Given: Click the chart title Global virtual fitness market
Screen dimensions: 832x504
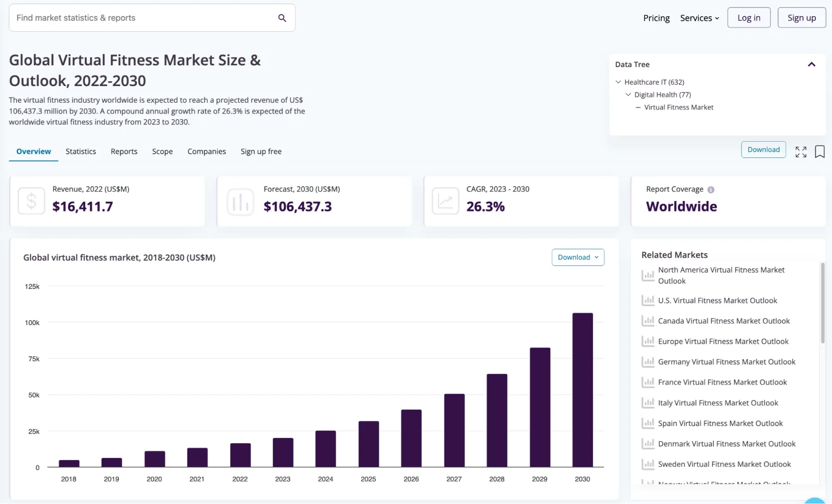Looking at the screenshot, I should (x=119, y=257).
